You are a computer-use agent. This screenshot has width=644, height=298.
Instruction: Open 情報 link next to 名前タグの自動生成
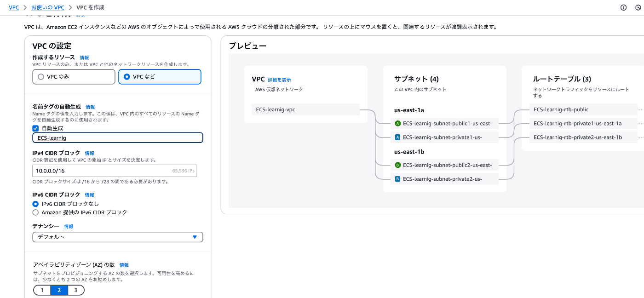pos(90,107)
